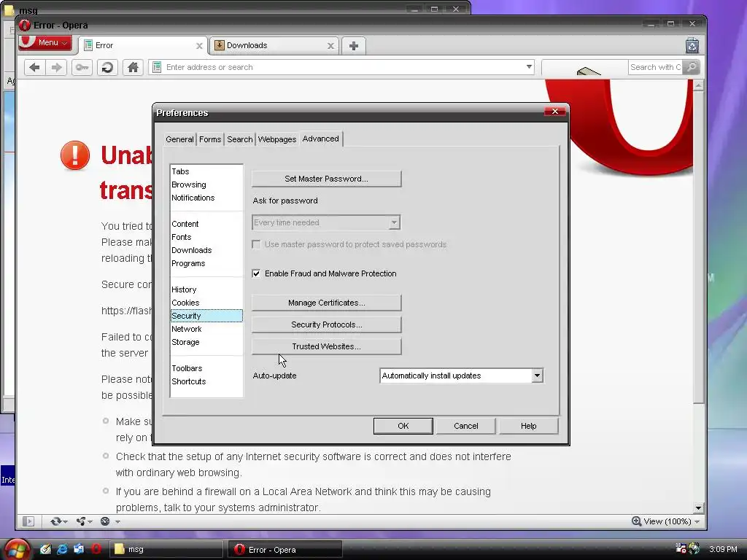Click the Help button in Preferences
This screenshot has height=560, width=747.
(x=528, y=426)
